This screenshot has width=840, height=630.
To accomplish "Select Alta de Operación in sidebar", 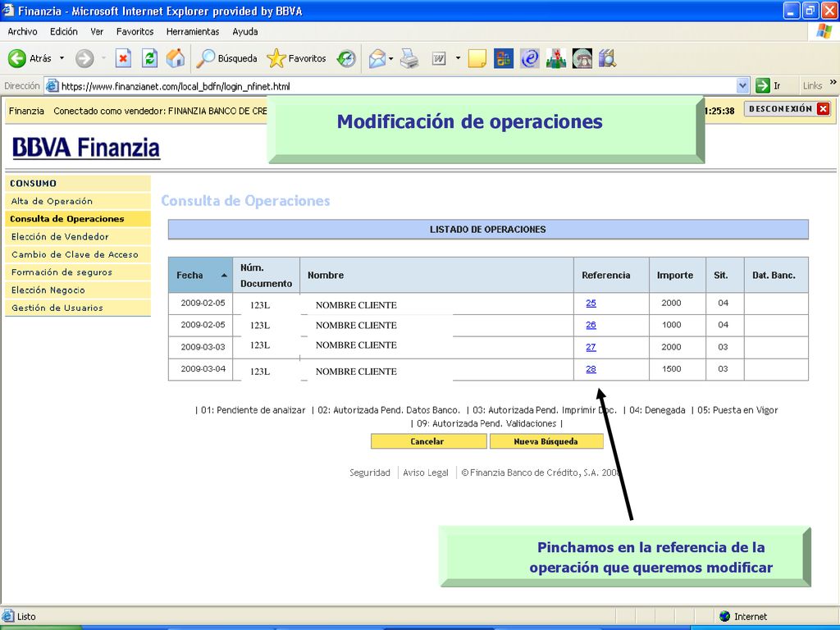I will click(x=78, y=201).
